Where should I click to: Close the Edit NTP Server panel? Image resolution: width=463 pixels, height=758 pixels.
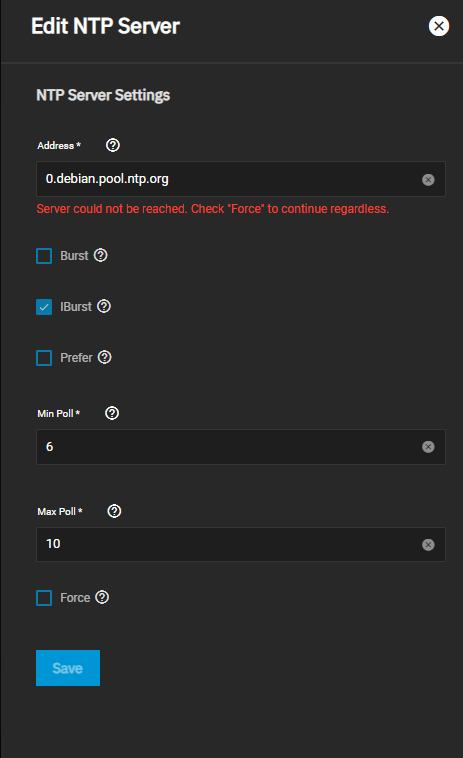[439, 26]
